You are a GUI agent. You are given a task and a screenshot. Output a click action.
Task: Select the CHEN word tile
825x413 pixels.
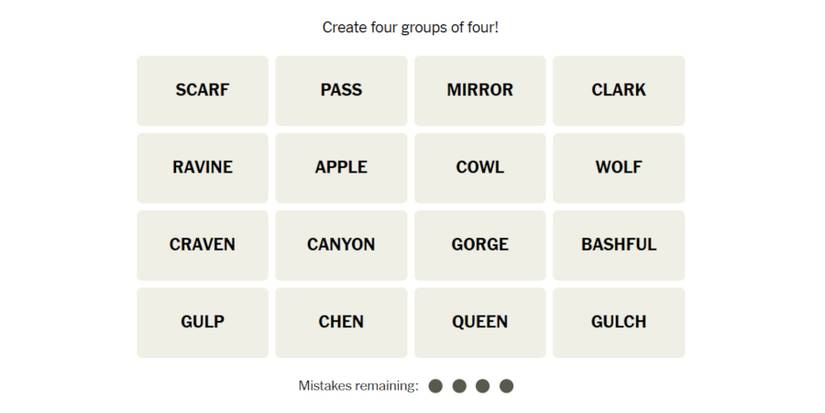click(341, 322)
